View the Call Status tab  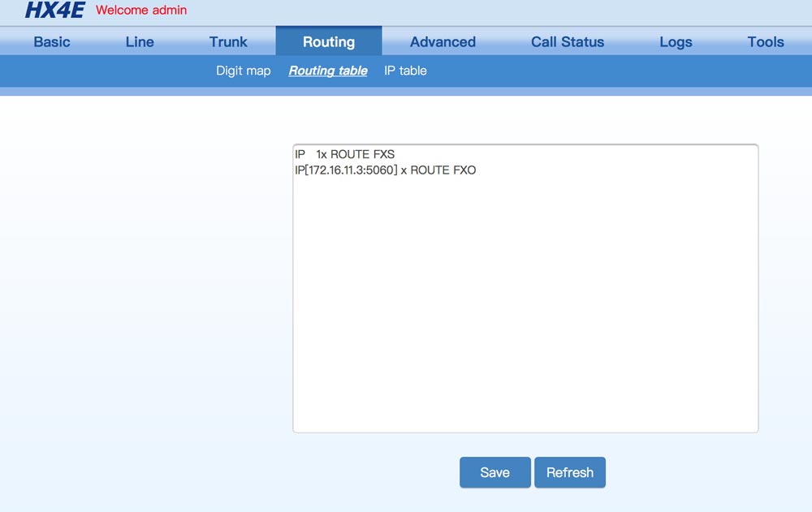(568, 42)
